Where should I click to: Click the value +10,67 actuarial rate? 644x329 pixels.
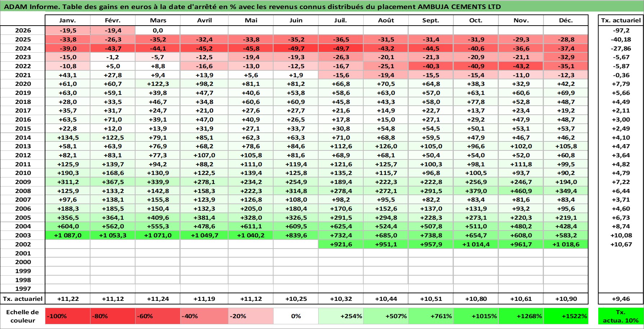tap(621, 244)
